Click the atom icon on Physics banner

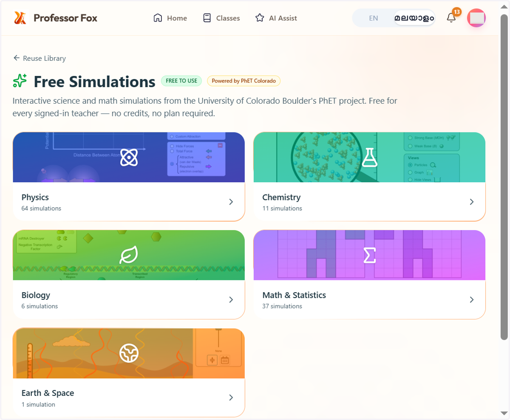pyautogui.click(x=129, y=157)
